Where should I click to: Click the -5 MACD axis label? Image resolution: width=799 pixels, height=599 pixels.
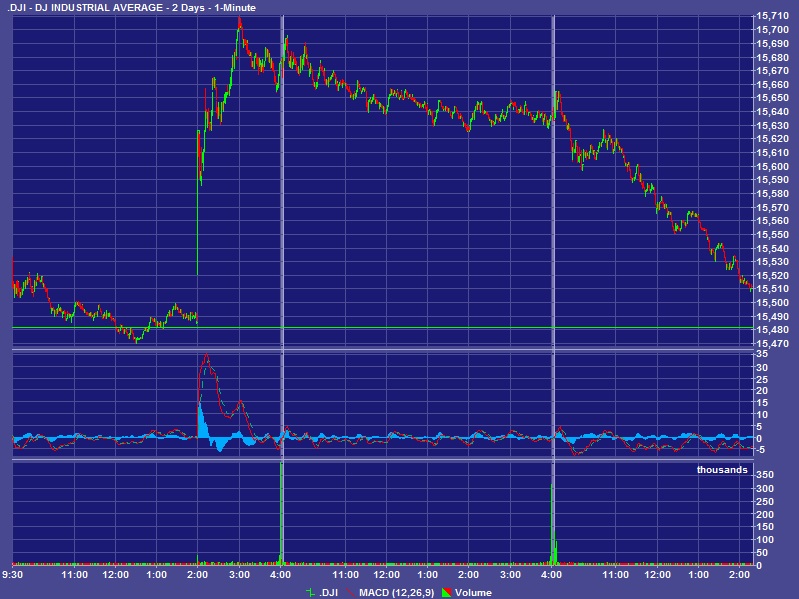[x=760, y=449]
